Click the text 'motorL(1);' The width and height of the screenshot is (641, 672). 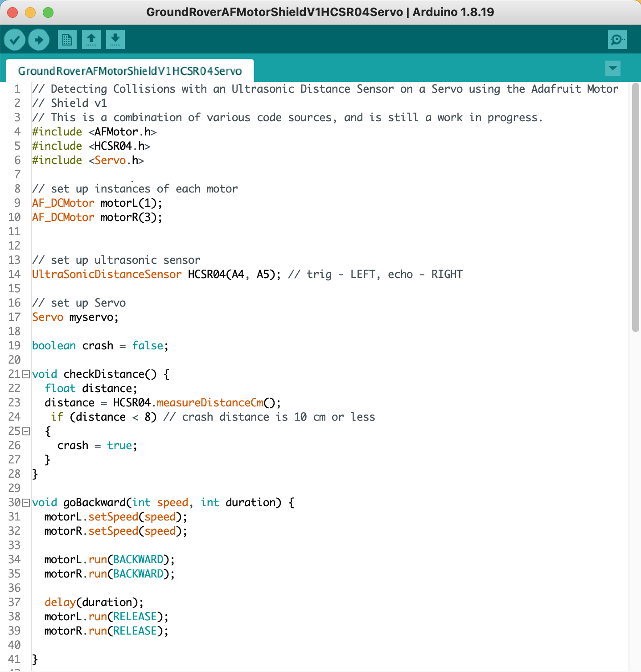[x=131, y=203]
